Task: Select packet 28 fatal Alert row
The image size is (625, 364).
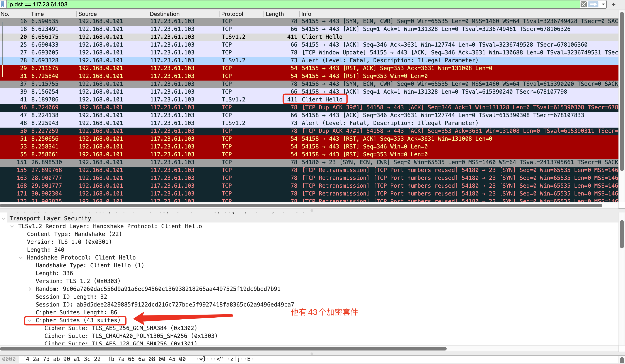Action: (x=174, y=60)
